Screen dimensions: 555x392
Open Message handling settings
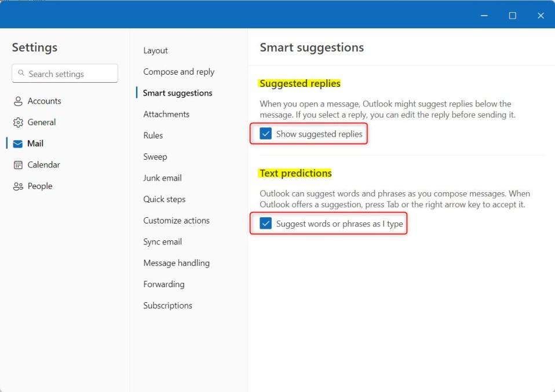(176, 263)
